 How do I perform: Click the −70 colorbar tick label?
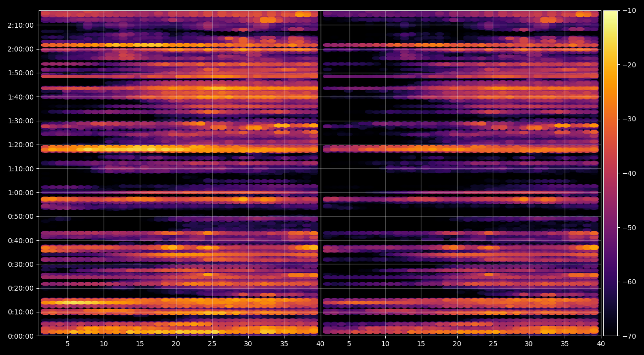pyautogui.click(x=629, y=336)
